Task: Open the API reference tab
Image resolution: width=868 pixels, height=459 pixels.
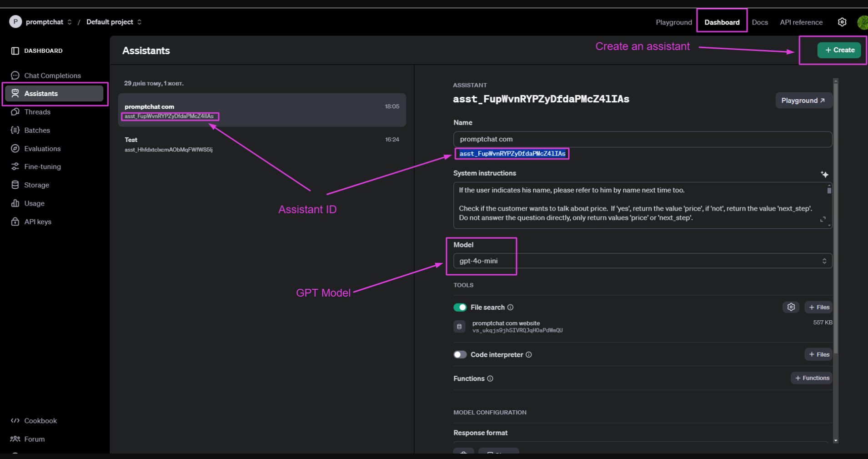Action: [x=801, y=22]
